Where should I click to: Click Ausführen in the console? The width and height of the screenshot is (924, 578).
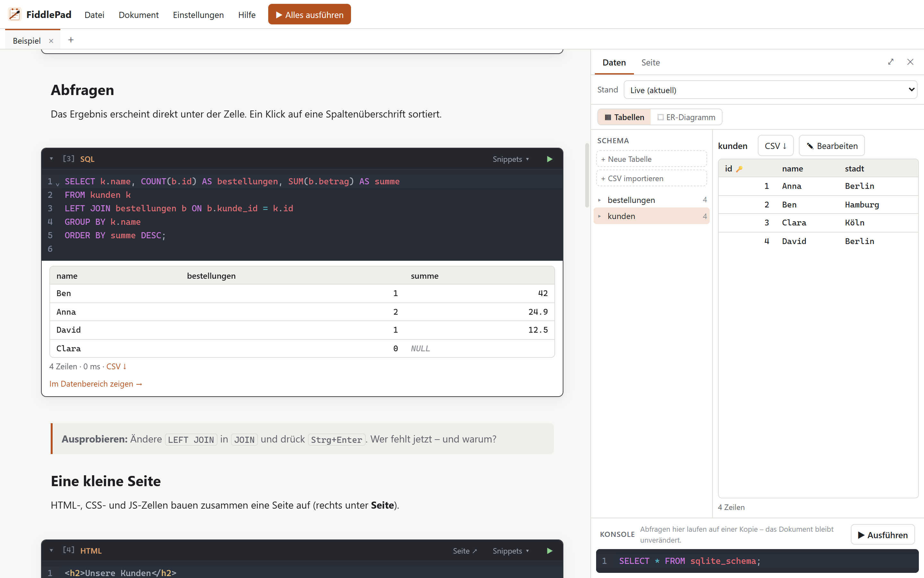pyautogui.click(x=883, y=534)
